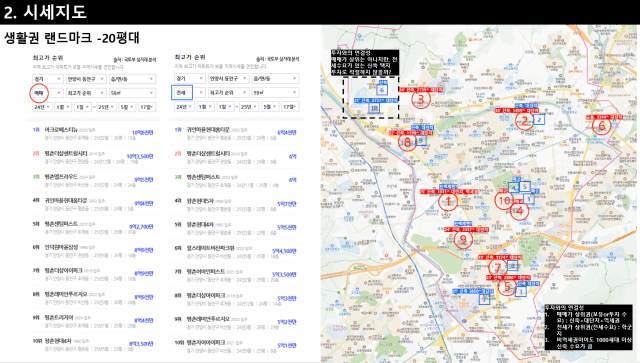Select red circled marker 8 on the map
The height and width of the screenshot is (363, 640).
coord(407,142)
